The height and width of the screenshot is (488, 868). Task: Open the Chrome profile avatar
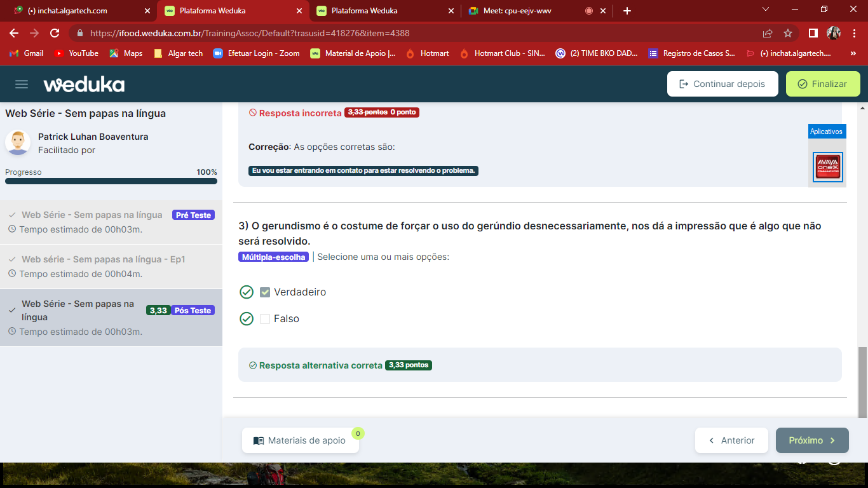point(834,33)
